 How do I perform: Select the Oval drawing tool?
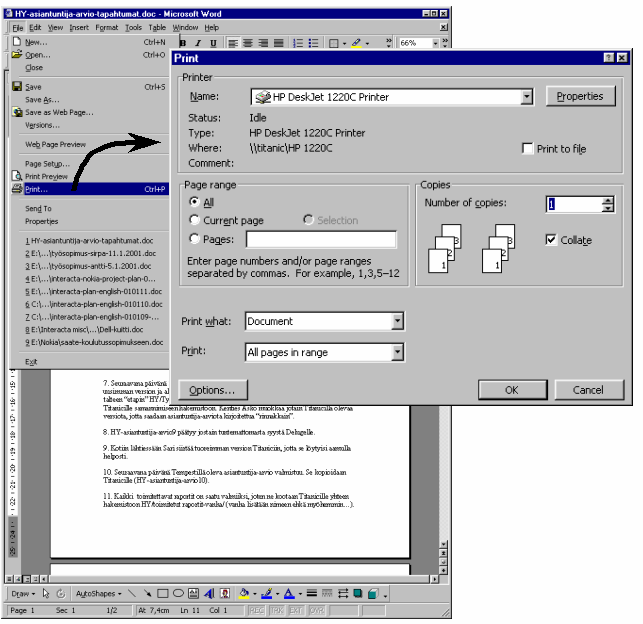(x=178, y=593)
